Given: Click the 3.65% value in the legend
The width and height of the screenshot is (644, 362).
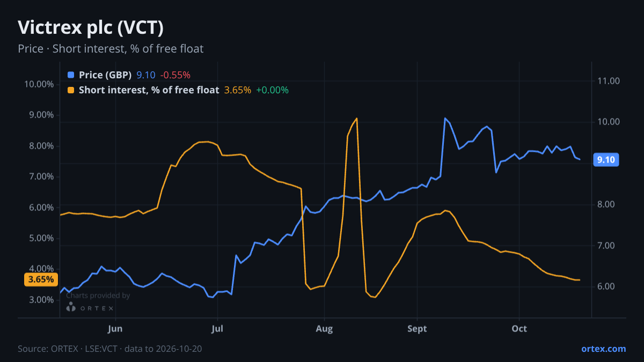Looking at the screenshot, I should pyautogui.click(x=237, y=90).
